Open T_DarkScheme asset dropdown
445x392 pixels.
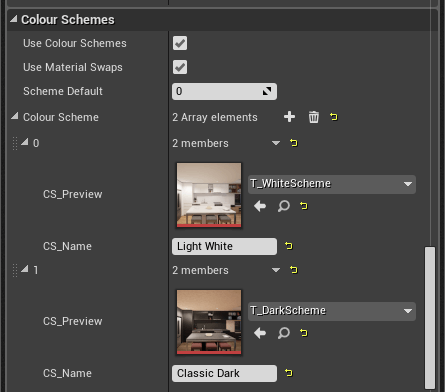click(332, 311)
